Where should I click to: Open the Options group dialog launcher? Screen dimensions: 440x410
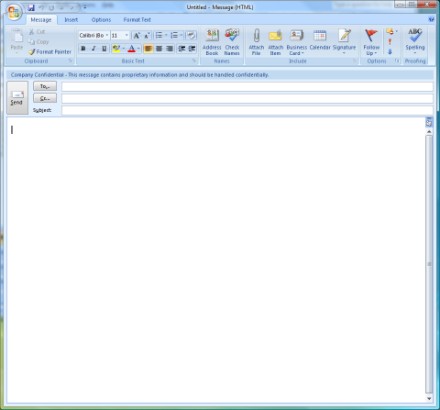click(x=397, y=61)
